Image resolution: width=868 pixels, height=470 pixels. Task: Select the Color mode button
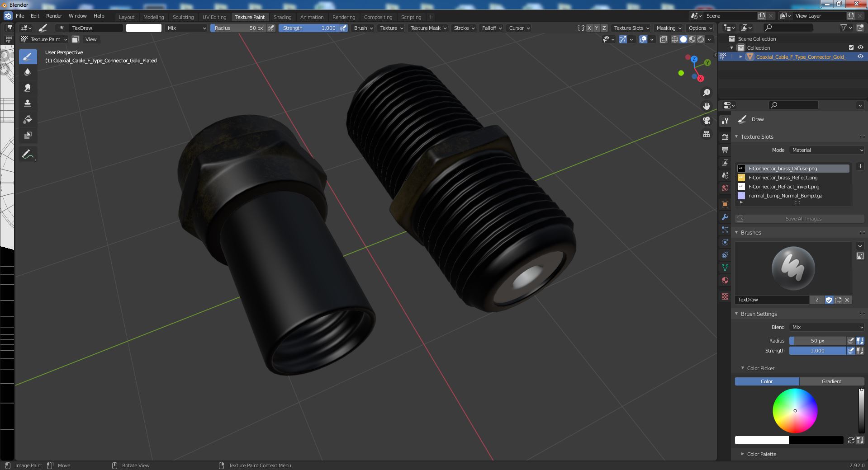(767, 381)
